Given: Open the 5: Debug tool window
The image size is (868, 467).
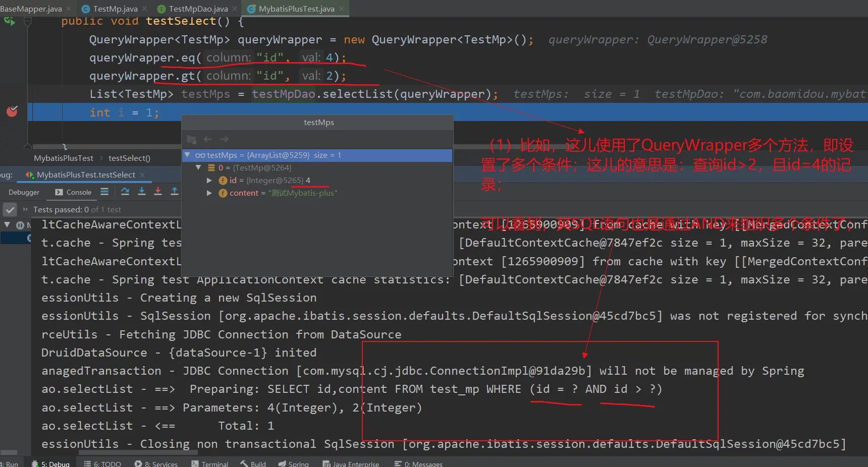Looking at the screenshot, I should pyautogui.click(x=50, y=463).
